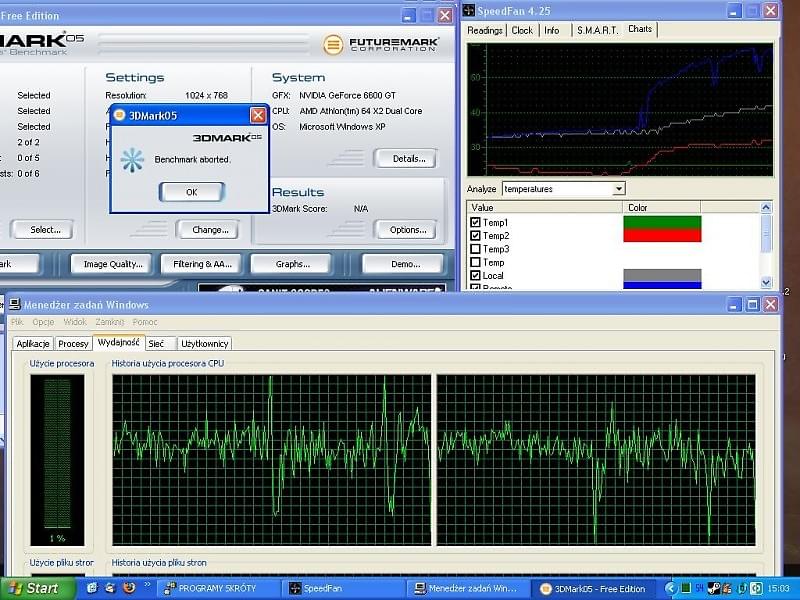The image size is (800, 600).
Task: Click the gray Local color swatch
Action: [x=662, y=276]
